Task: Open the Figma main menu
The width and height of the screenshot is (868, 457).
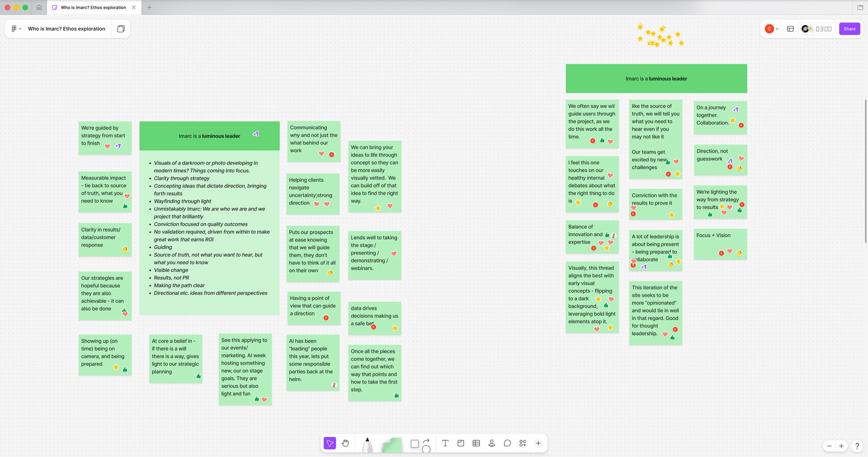Action: pyautogui.click(x=16, y=29)
